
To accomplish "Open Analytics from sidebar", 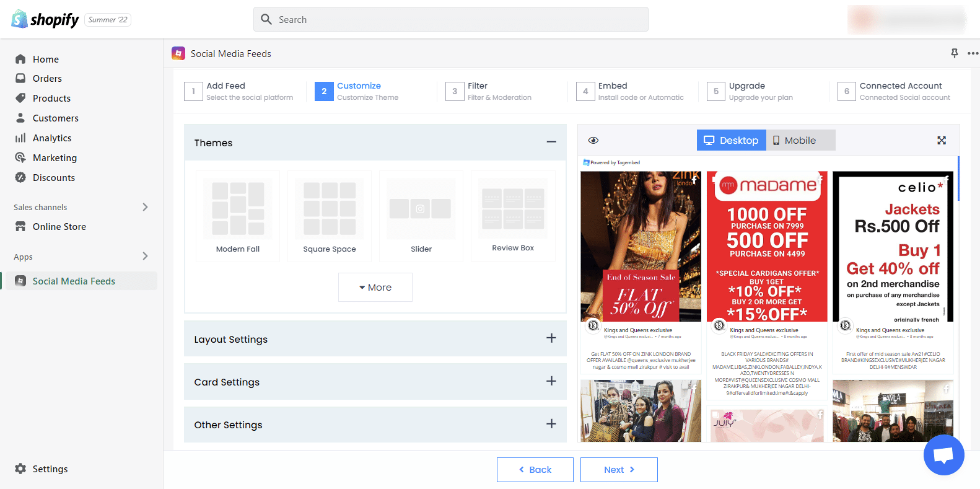I will [x=52, y=138].
